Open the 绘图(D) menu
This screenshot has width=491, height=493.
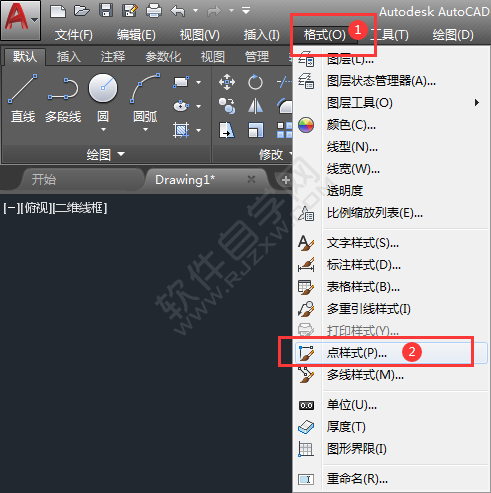(453, 35)
